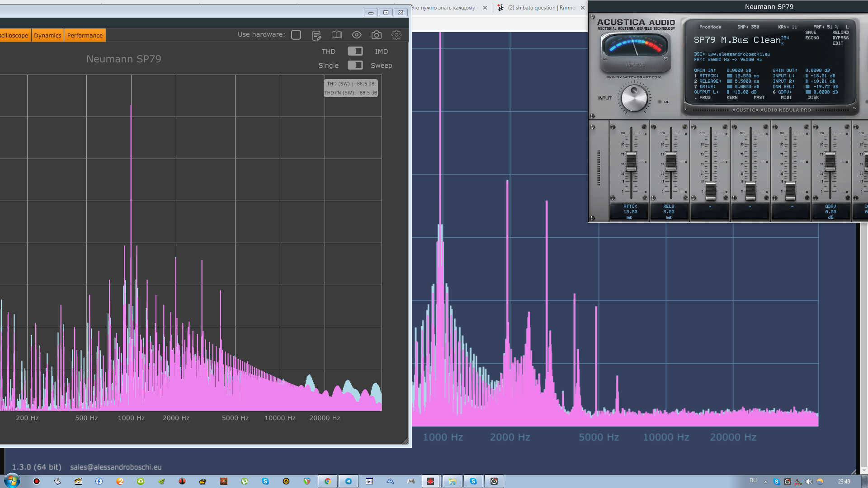Image resolution: width=868 pixels, height=488 pixels.
Task: Select the shibata question browser tab
Action: [542, 8]
